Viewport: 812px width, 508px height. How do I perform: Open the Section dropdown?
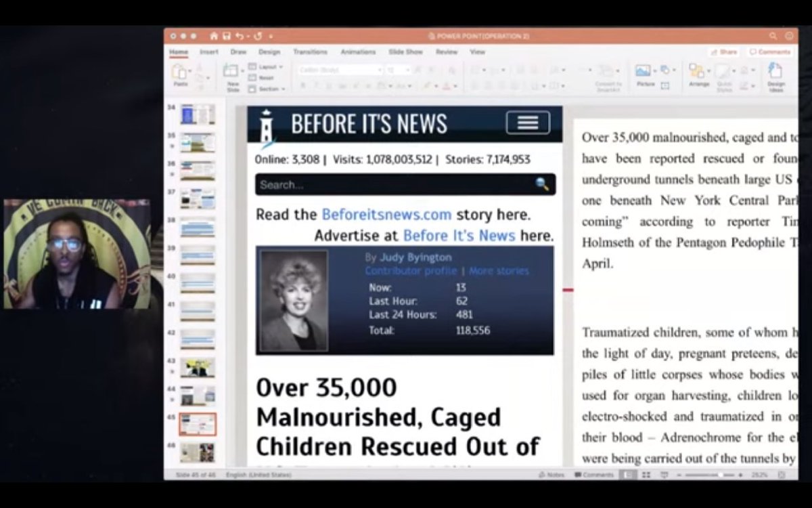(267, 89)
